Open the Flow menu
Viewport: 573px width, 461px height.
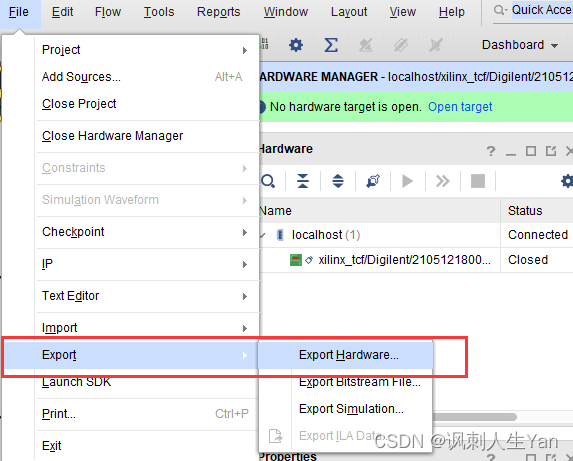click(x=108, y=12)
